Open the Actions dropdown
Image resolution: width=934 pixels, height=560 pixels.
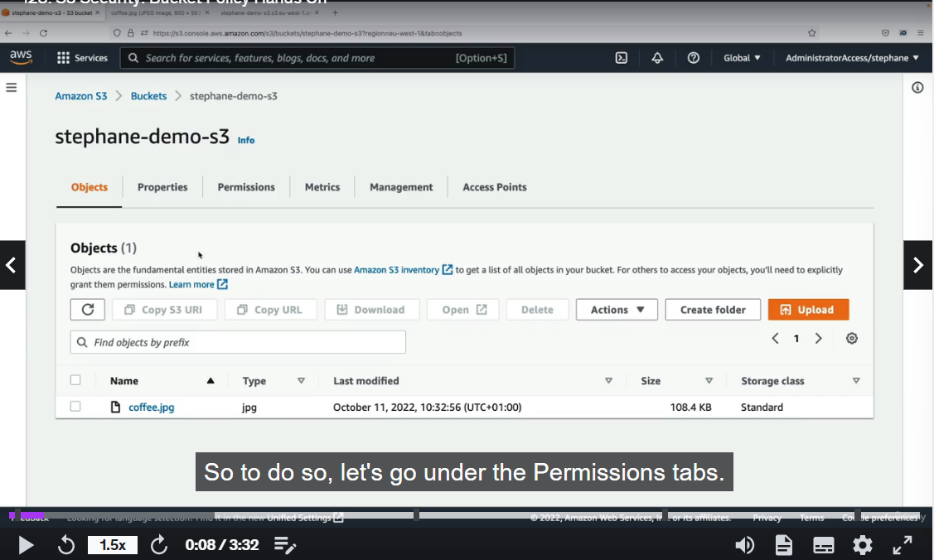tap(617, 309)
